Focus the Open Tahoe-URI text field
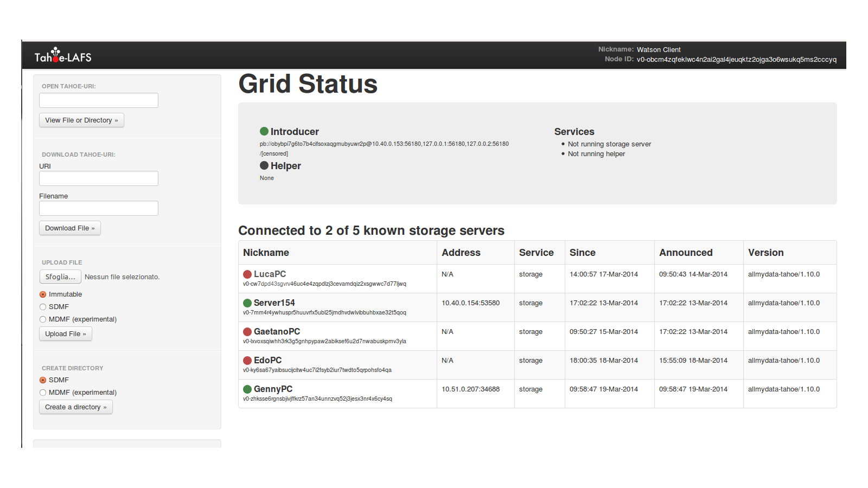 99,100
